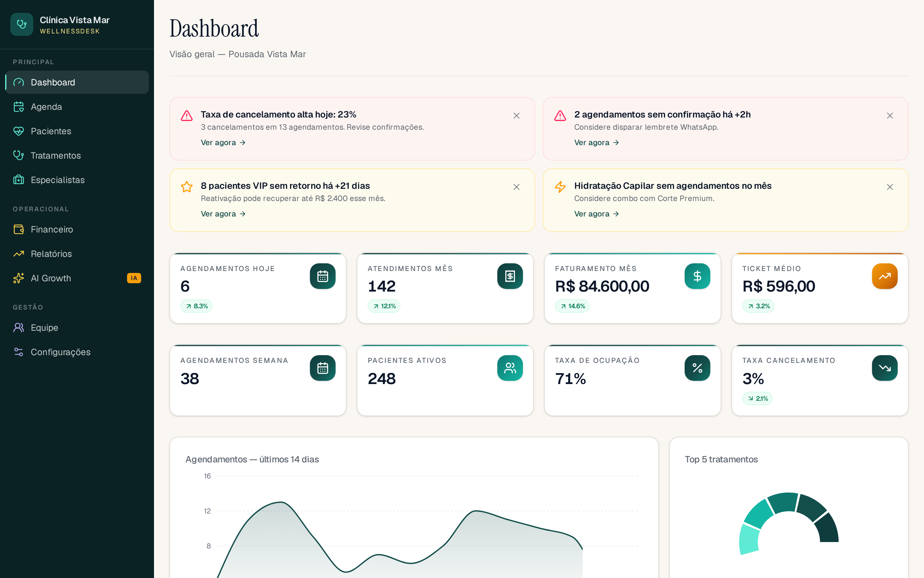Image resolution: width=924 pixels, height=578 pixels.
Task: Click Ver agora under cancelamento alert
Action: point(223,143)
